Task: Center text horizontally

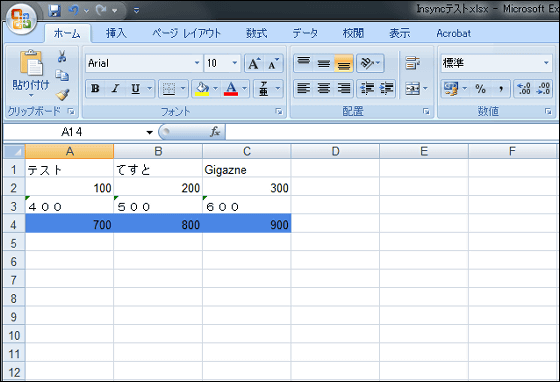Action: 324,89
